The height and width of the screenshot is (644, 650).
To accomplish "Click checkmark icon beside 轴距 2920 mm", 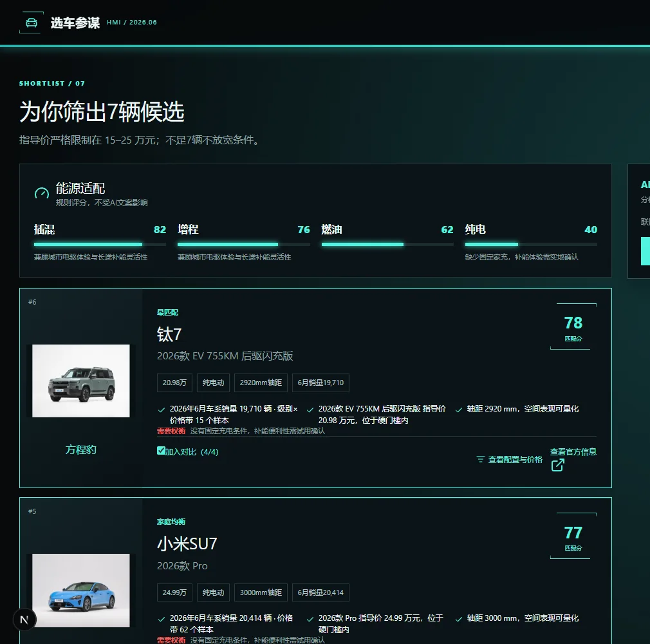I will [458, 410].
